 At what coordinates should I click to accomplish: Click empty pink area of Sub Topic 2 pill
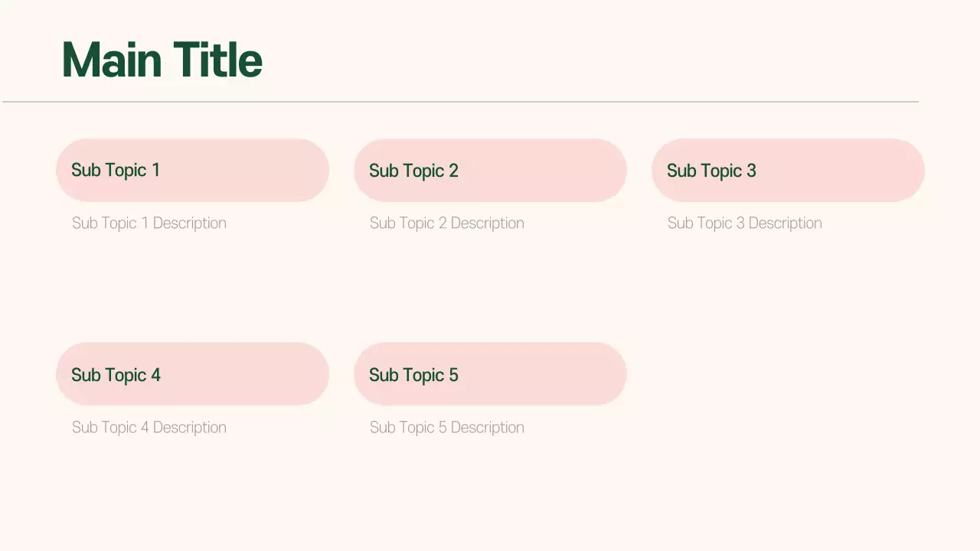point(551,170)
